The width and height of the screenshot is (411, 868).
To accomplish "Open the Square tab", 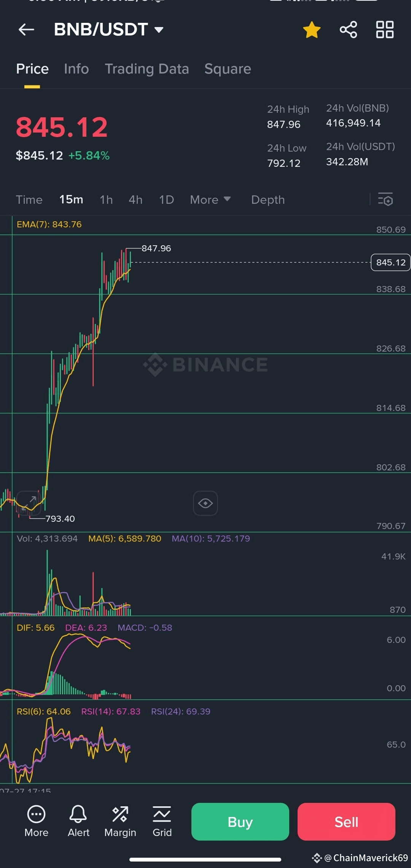I will click(228, 69).
